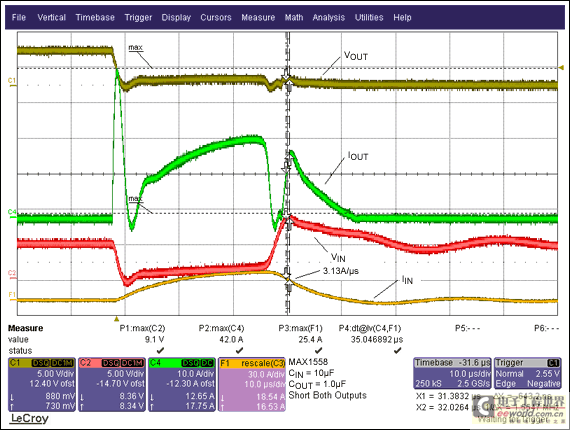Select measurement P4:dt@lv(C4,F1)
570x430 pixels.
(370, 328)
